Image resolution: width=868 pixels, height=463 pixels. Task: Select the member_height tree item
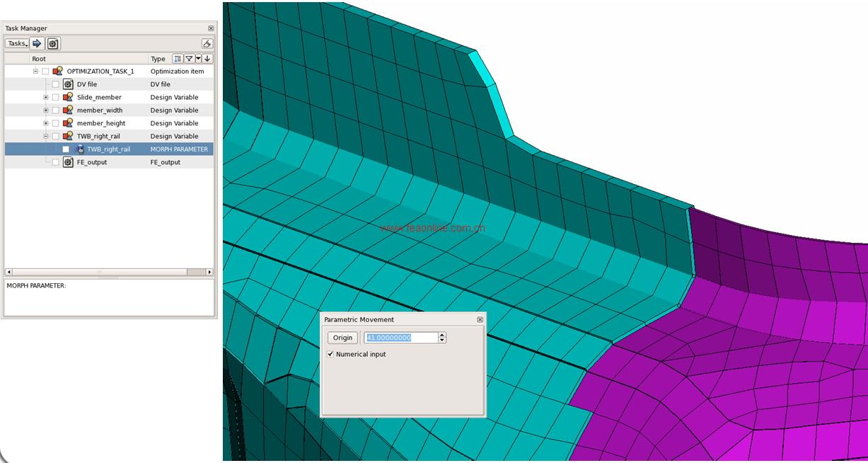coord(101,123)
